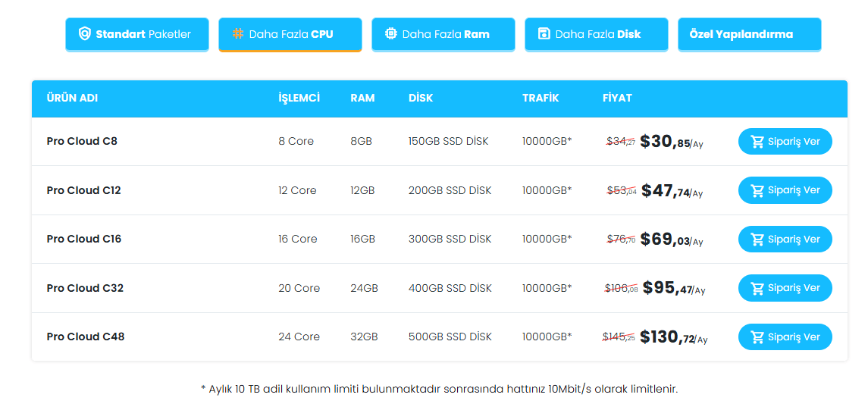
Task: Click the $130,72 price for C48
Action: pos(667,337)
